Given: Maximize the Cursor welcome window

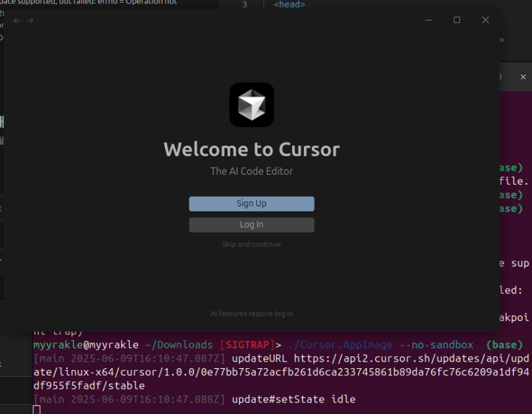Looking at the screenshot, I should click(x=457, y=20).
